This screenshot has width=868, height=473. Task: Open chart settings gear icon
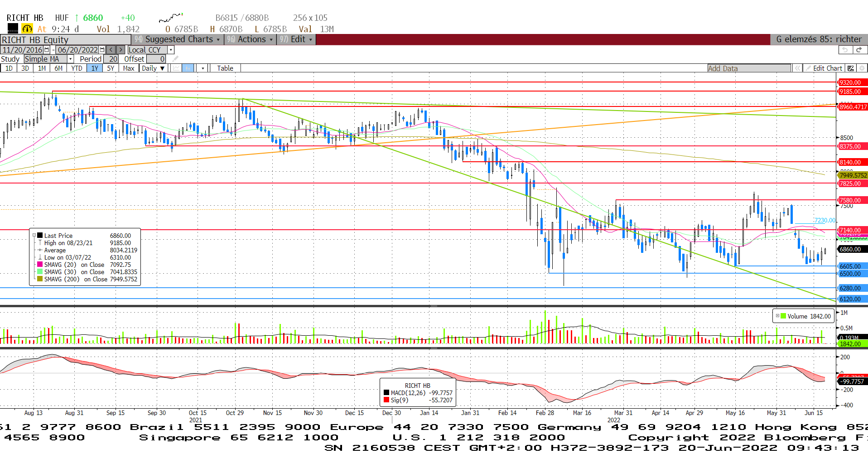(862, 68)
